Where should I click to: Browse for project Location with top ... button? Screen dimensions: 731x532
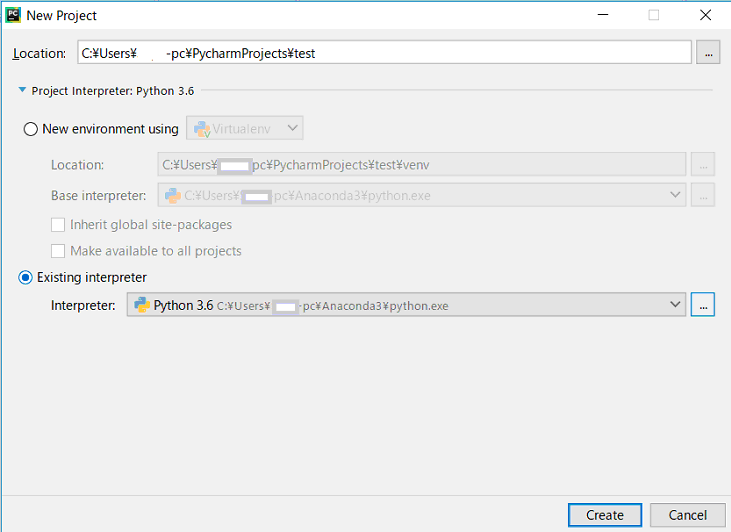click(708, 52)
